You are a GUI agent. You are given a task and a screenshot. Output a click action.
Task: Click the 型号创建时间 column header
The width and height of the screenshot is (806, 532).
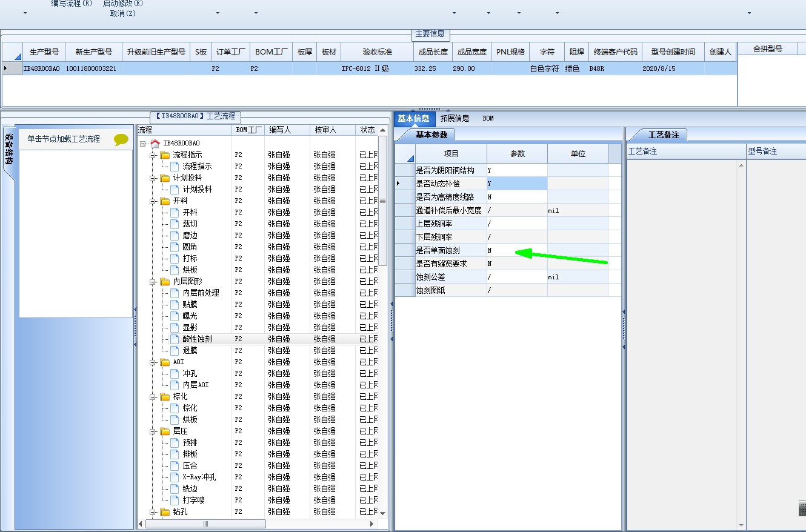(x=673, y=52)
